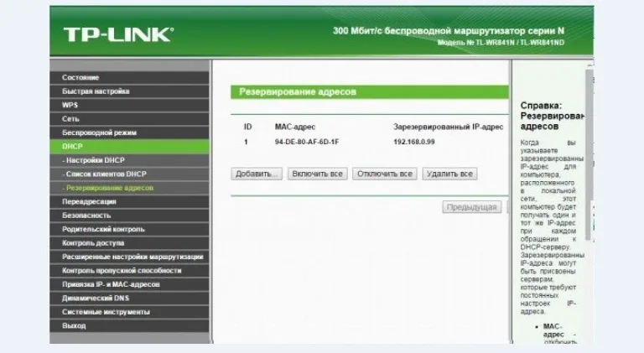
Task: Open Быстрая настройка in sidebar
Action: pyautogui.click(x=129, y=91)
